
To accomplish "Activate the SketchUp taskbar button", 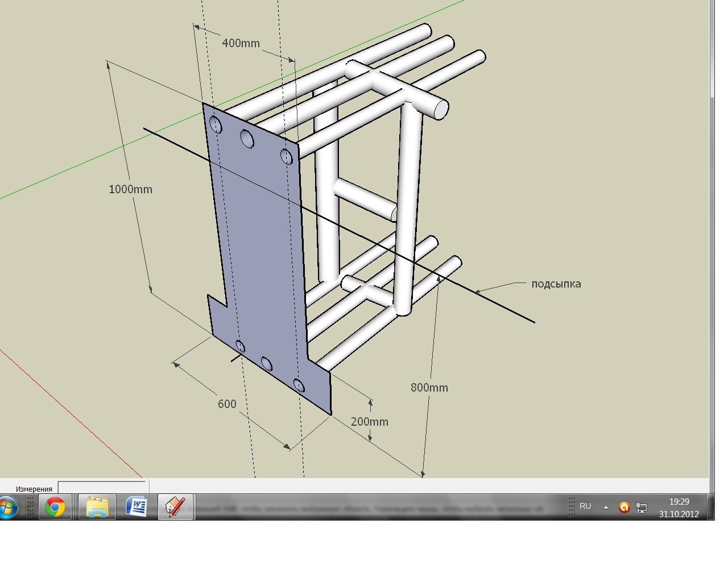I will 175,507.
